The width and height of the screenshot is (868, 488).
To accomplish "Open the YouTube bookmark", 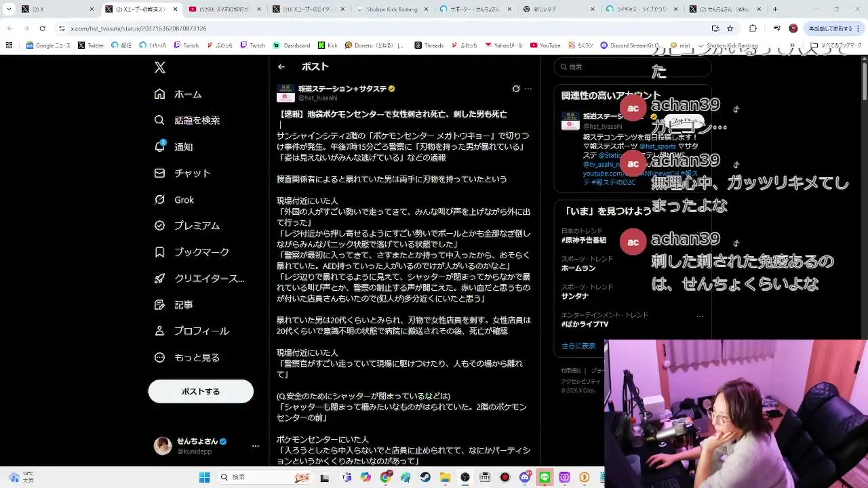I will pyautogui.click(x=545, y=45).
